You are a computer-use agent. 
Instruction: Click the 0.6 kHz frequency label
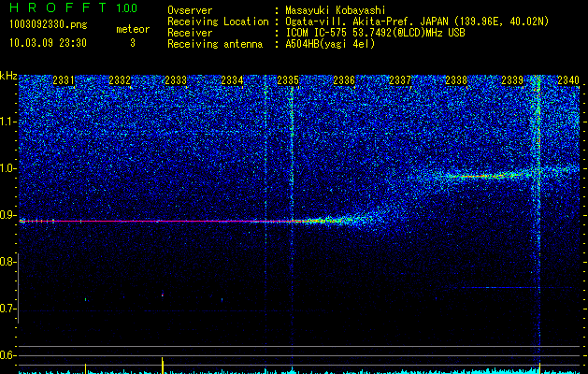[8, 355]
